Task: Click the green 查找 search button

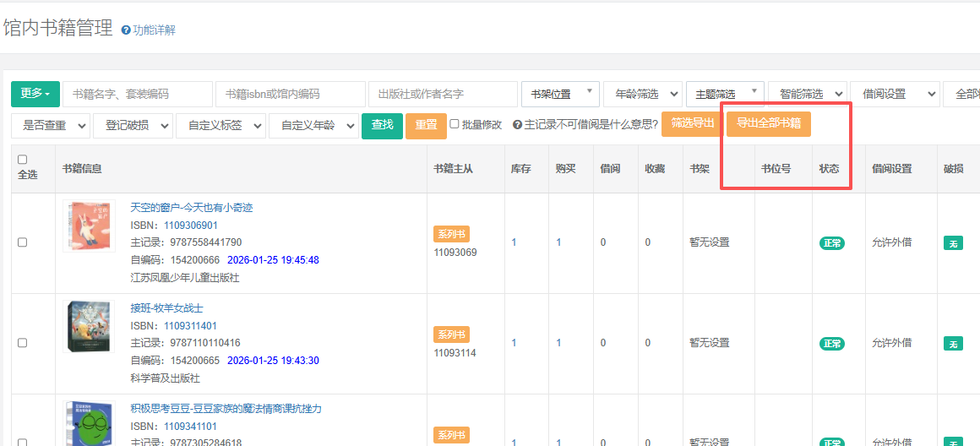Action: [382, 125]
